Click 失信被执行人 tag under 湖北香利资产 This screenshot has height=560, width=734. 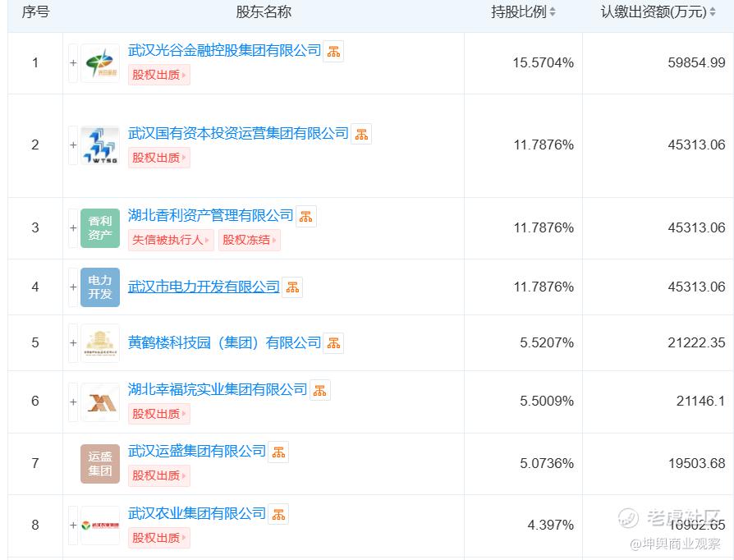pyautogui.click(x=171, y=241)
